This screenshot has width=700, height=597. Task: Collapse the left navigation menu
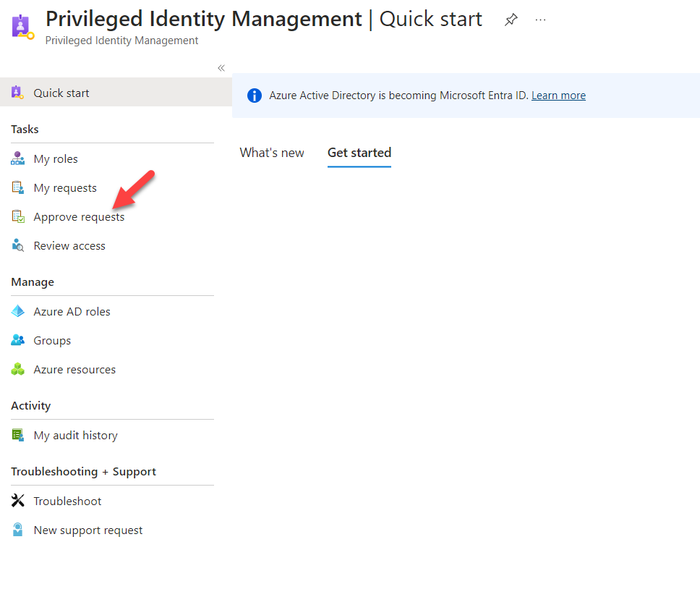pyautogui.click(x=221, y=68)
